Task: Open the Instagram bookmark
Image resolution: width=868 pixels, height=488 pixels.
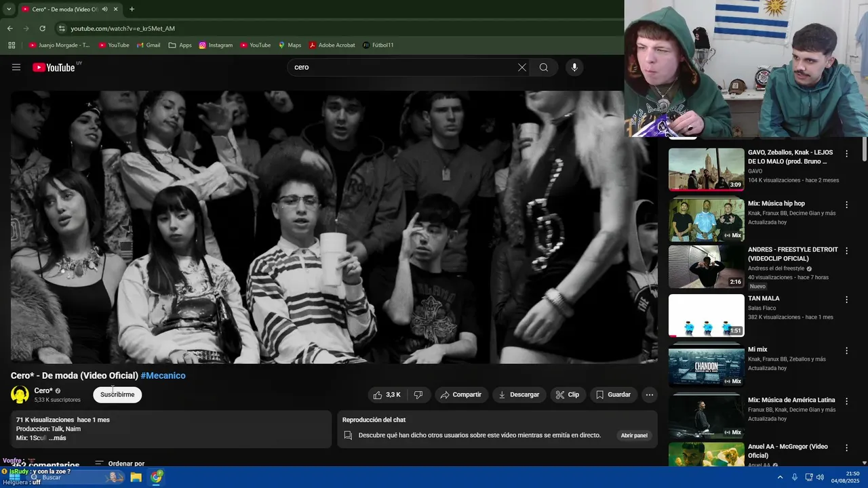Action: (216, 45)
